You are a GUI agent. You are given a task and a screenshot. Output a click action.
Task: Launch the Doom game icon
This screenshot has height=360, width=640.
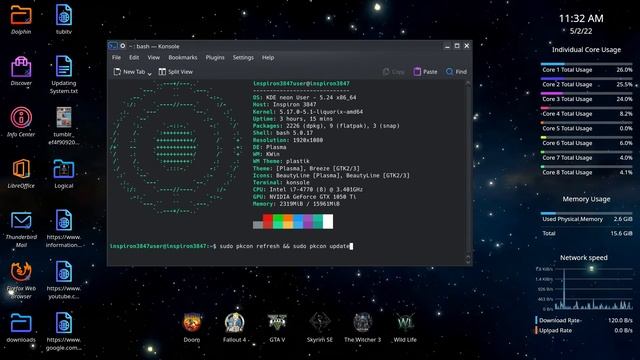coord(192,323)
